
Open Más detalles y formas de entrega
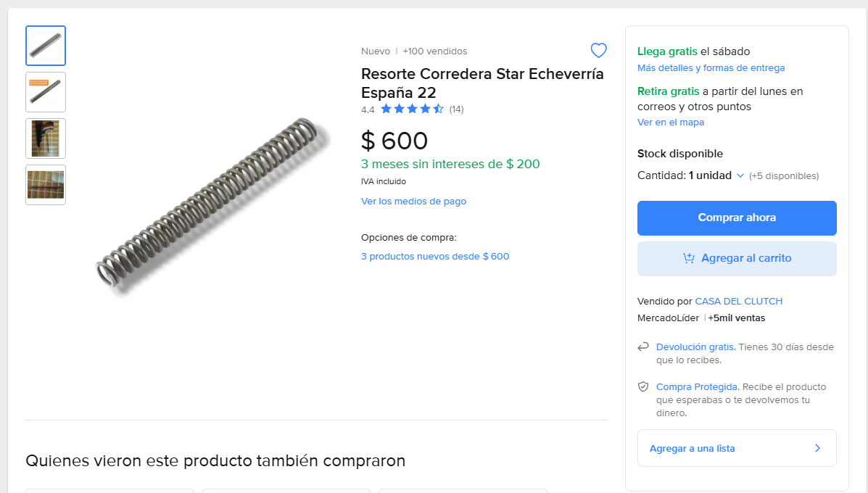711,68
